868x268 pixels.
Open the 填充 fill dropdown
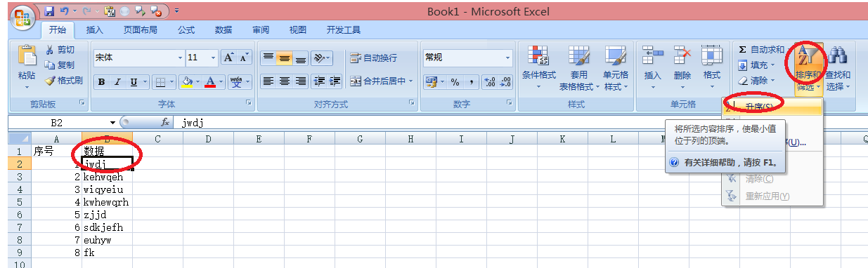click(x=757, y=65)
